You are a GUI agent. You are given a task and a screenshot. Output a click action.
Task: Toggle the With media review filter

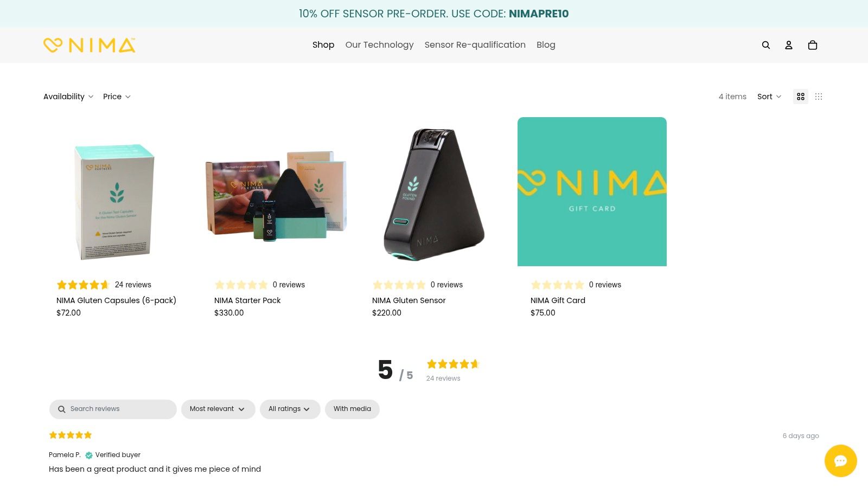click(352, 409)
